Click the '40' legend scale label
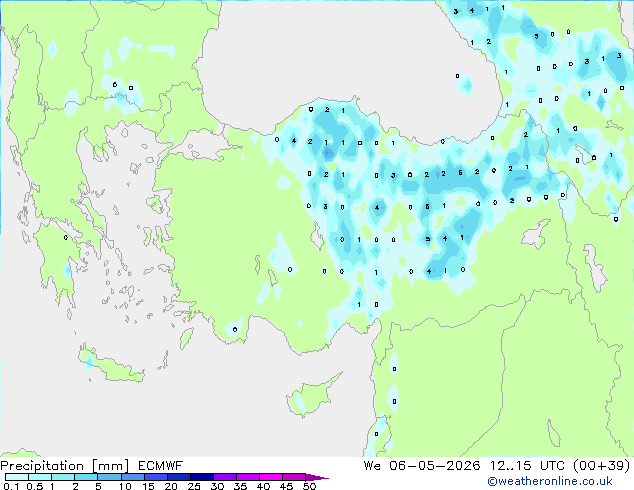This screenshot has width=634, height=490. (263, 486)
